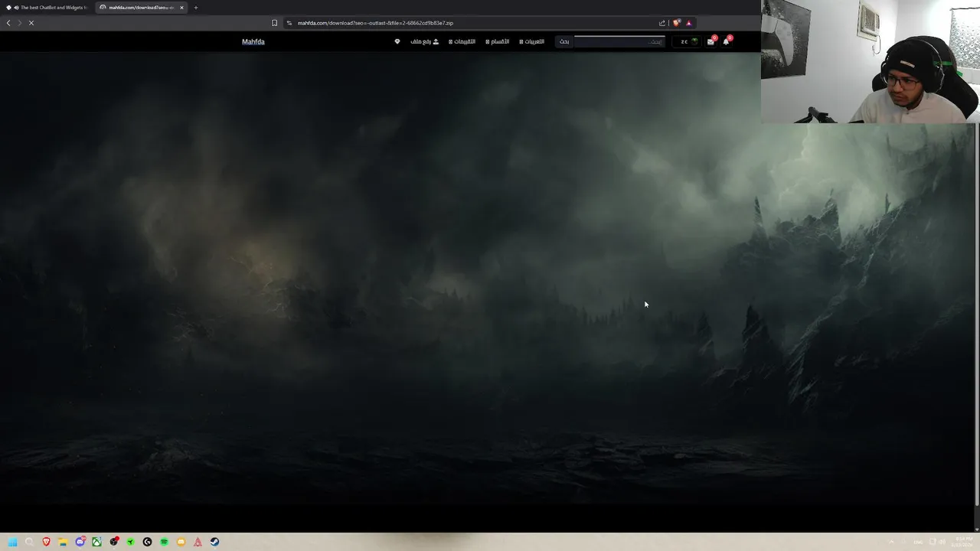Open File Explorer from taskbar
The width and height of the screenshot is (980, 551).
(x=63, y=542)
